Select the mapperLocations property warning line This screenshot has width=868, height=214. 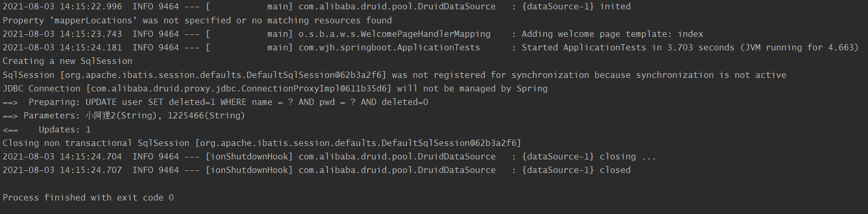coord(197,20)
